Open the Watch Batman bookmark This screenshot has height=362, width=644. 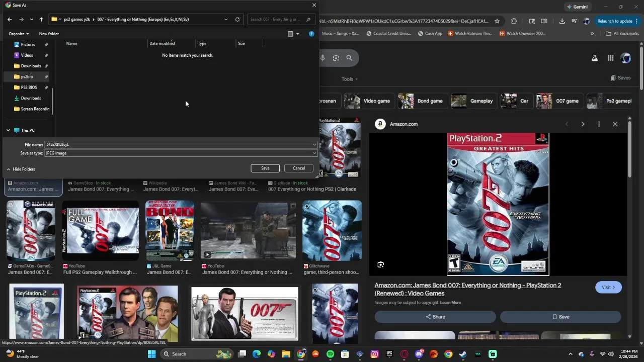(470, 34)
